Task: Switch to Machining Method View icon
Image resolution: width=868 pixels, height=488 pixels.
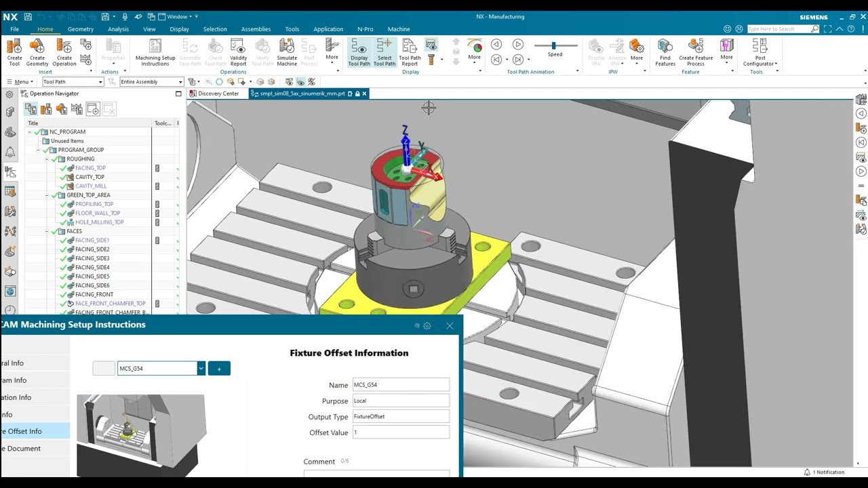Action: [x=77, y=109]
